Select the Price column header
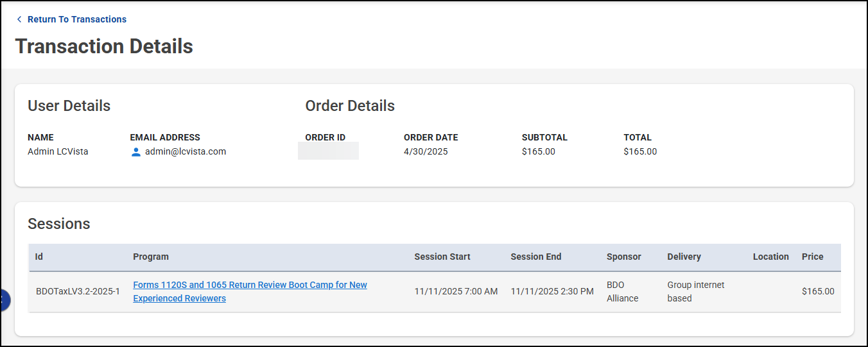Screen dimensions: 868x347 coord(812,257)
